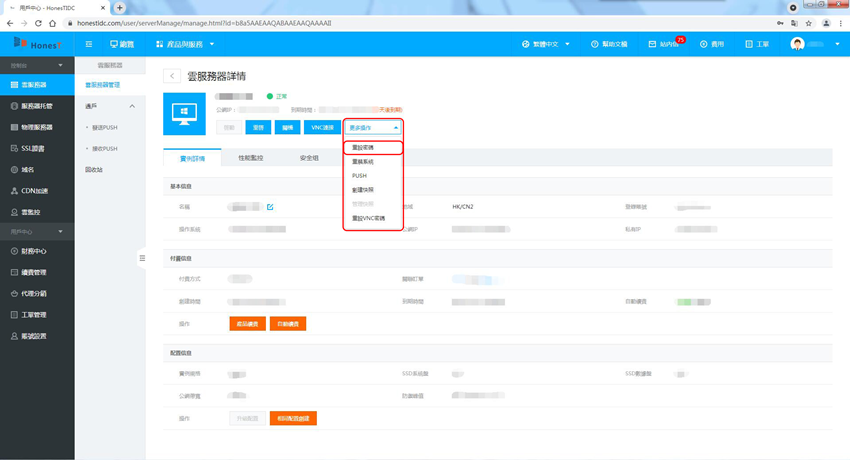Click the VNC連接 button
This screenshot has height=460, width=850.
[323, 128]
